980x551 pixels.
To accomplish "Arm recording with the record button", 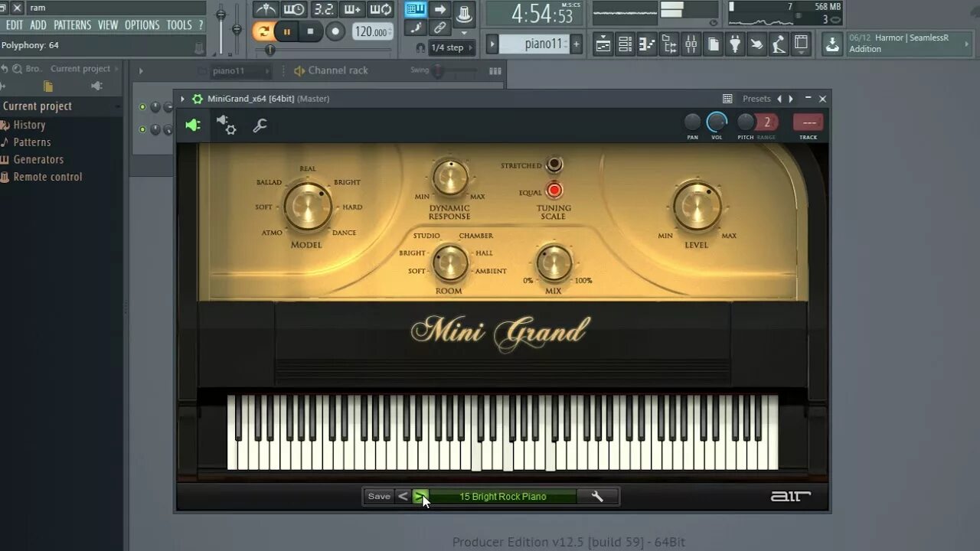I will pyautogui.click(x=335, y=31).
